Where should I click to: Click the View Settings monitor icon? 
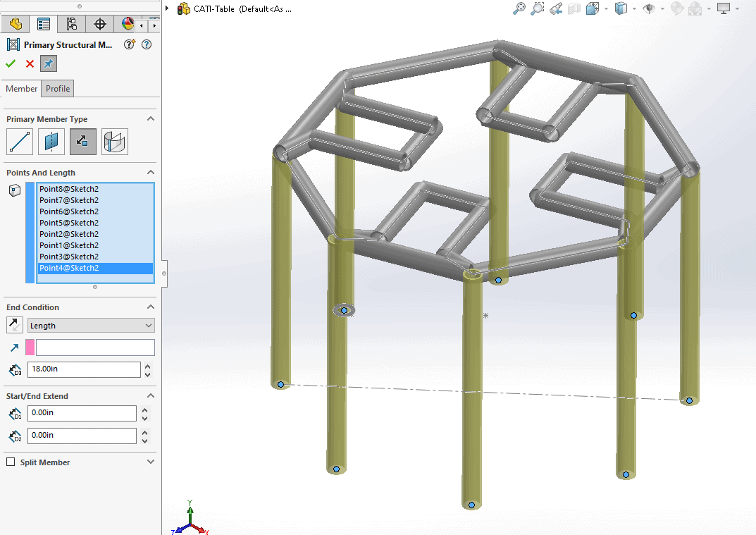point(723,8)
